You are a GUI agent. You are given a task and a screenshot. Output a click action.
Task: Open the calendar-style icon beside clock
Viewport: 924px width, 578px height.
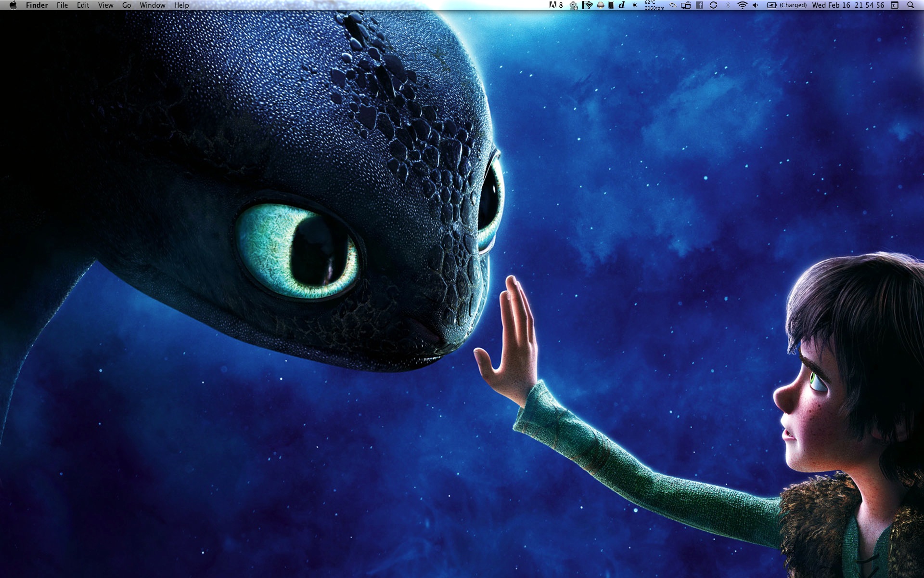tap(895, 5)
